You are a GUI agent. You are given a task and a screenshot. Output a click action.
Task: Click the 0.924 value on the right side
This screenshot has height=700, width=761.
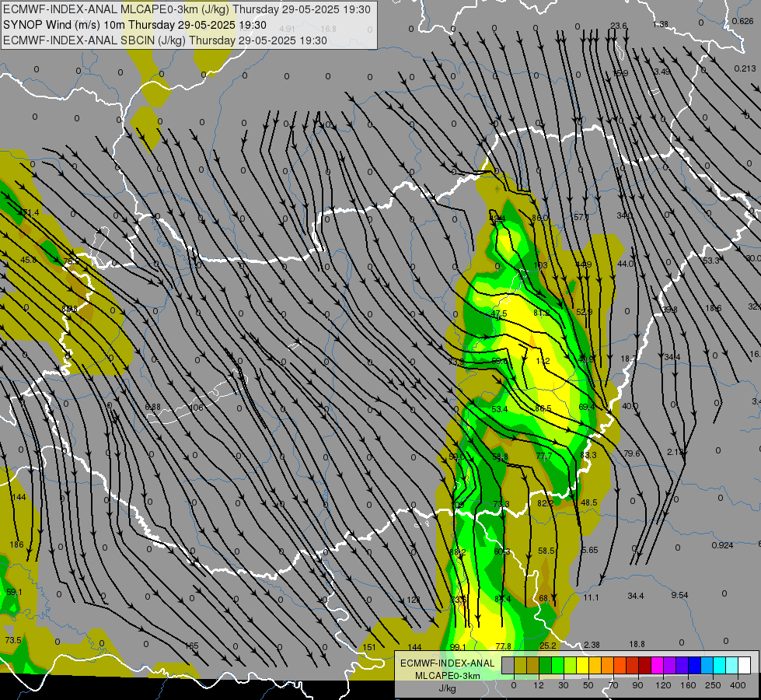pyautogui.click(x=722, y=545)
